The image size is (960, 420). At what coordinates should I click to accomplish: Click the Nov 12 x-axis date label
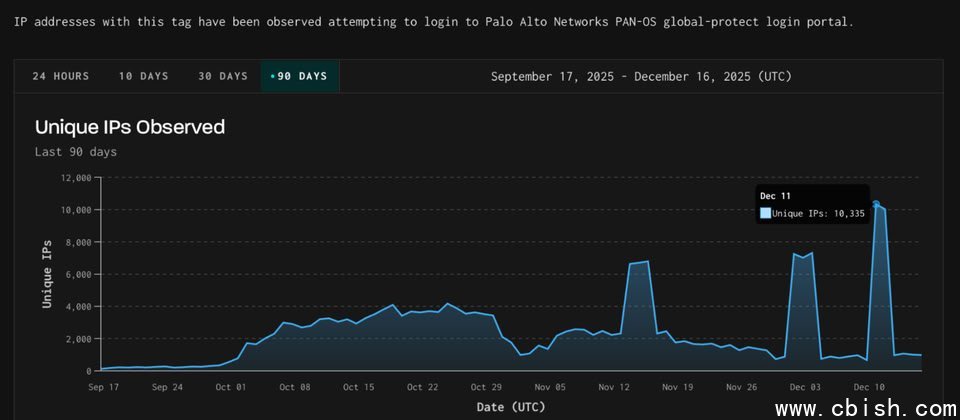pyautogui.click(x=614, y=387)
